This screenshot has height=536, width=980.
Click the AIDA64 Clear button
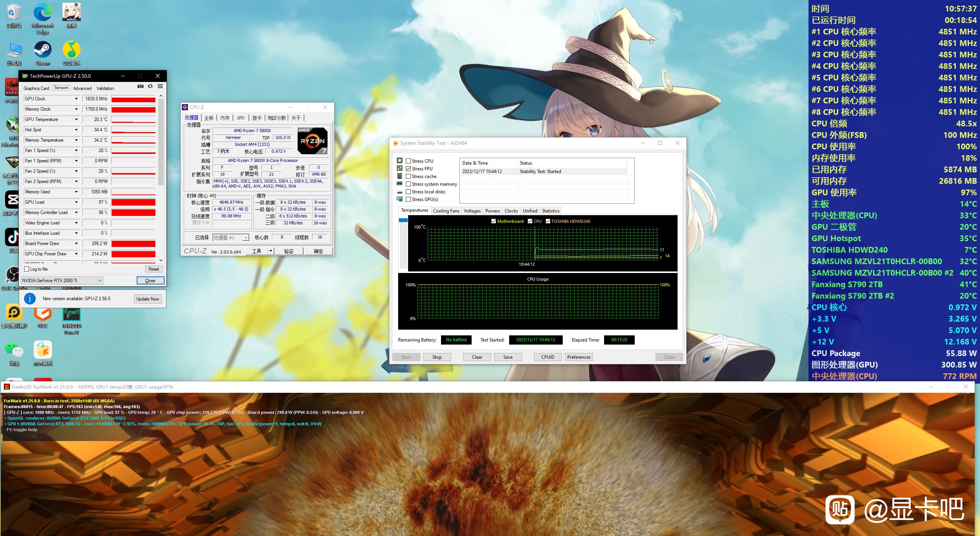[477, 357]
